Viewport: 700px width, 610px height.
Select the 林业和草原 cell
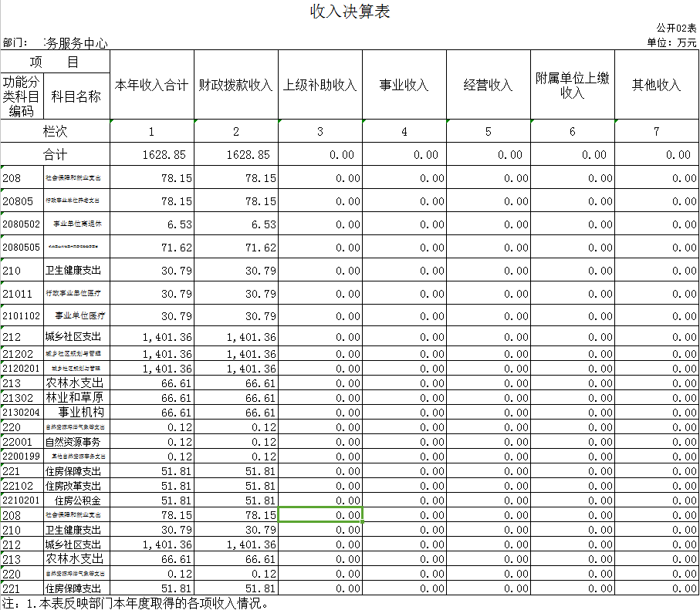75,397
